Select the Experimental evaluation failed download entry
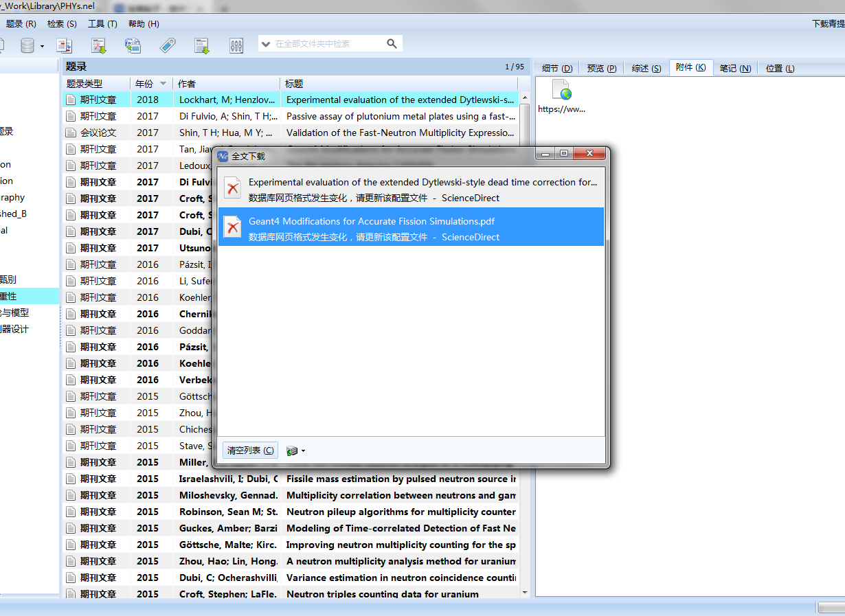845x616 pixels. coord(411,188)
